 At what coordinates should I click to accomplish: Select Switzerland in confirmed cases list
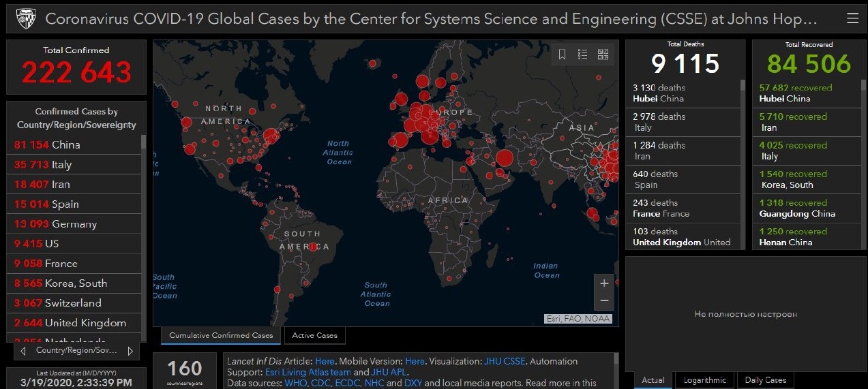tap(74, 302)
